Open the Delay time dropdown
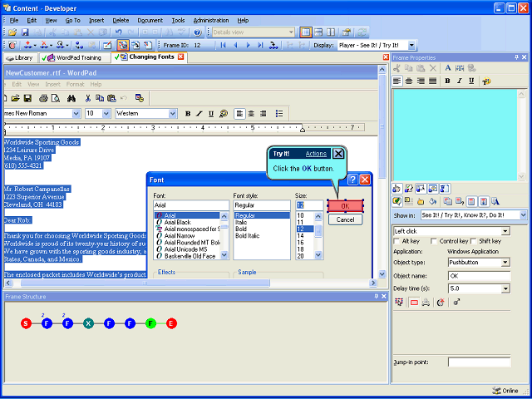Screen dimensions: 532x399 [x=505, y=289]
